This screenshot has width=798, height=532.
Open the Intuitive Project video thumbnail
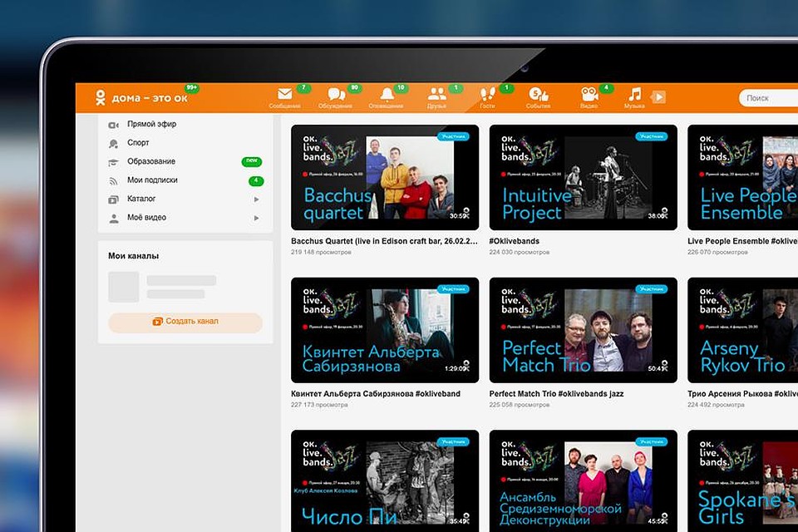click(584, 177)
